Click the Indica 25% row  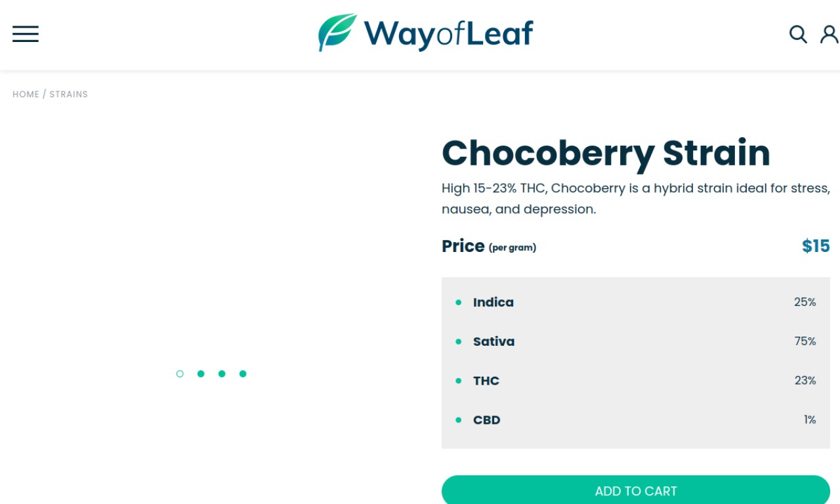(636, 303)
